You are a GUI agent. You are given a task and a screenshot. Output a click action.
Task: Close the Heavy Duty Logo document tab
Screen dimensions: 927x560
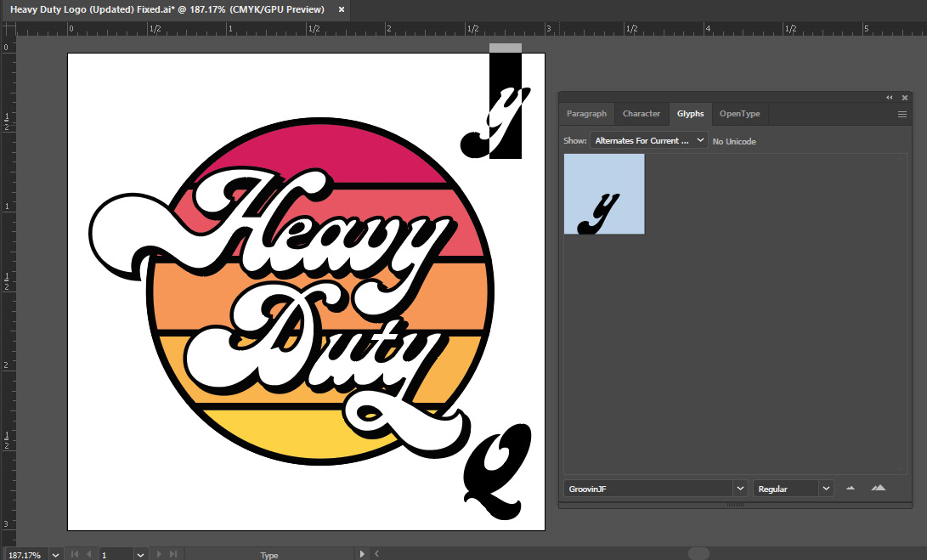[341, 9]
